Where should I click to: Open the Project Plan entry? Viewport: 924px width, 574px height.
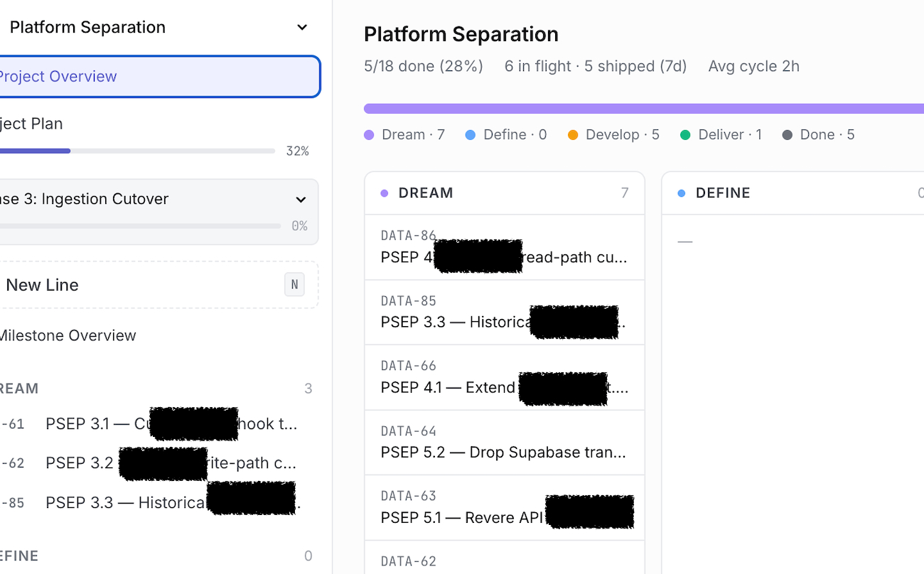(x=31, y=124)
